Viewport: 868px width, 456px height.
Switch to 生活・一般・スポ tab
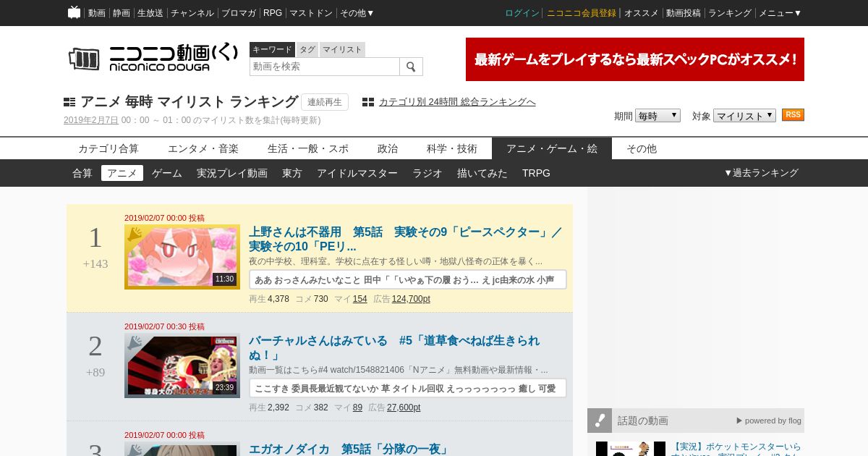point(308,148)
